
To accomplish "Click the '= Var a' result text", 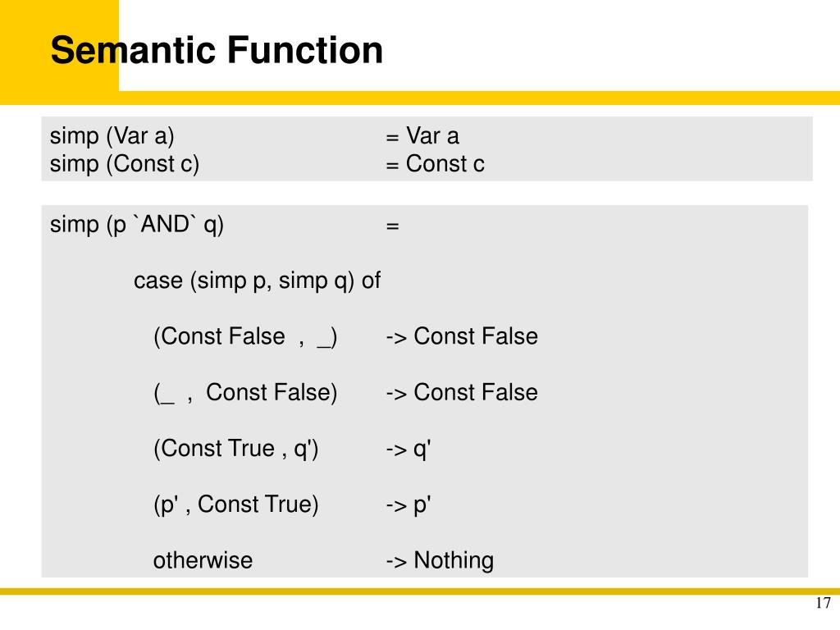I will 422,136.
